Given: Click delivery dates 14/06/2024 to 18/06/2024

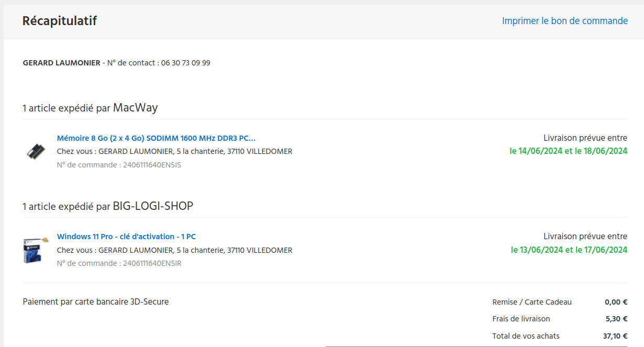Looking at the screenshot, I should point(568,151).
